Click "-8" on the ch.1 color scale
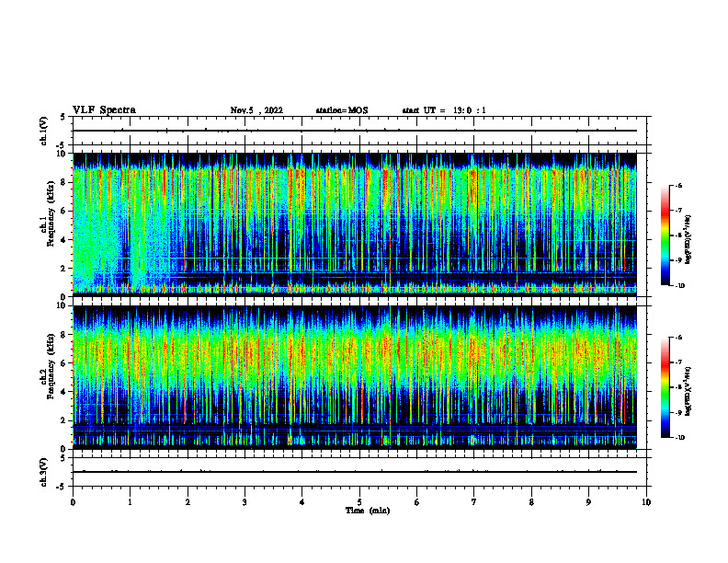728x563 pixels. tap(678, 236)
